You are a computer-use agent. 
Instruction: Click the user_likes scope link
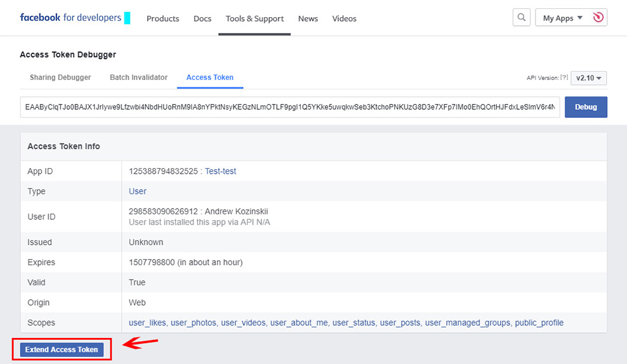tap(147, 323)
